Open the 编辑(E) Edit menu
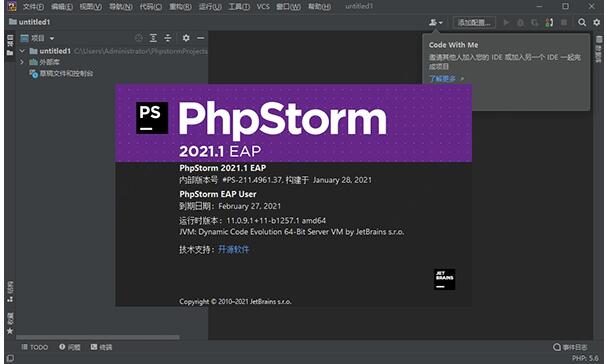Screen dimensions: 606x364 point(62,7)
